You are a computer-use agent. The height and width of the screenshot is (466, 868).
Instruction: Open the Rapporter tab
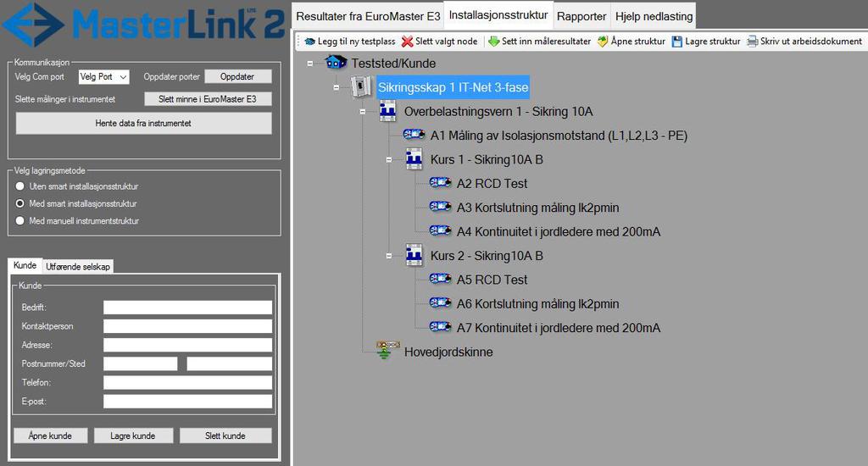click(x=581, y=16)
